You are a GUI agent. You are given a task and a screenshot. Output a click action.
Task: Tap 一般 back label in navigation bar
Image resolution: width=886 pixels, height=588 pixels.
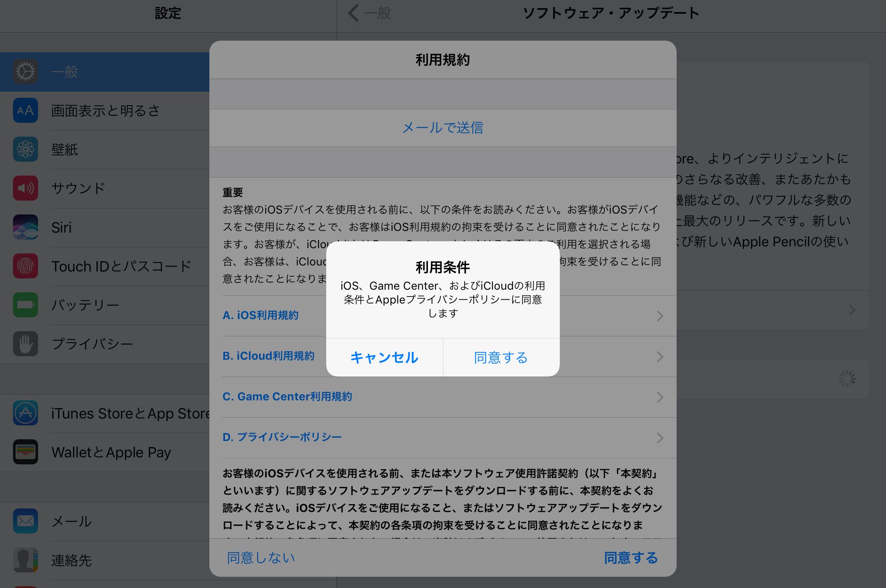377,13
